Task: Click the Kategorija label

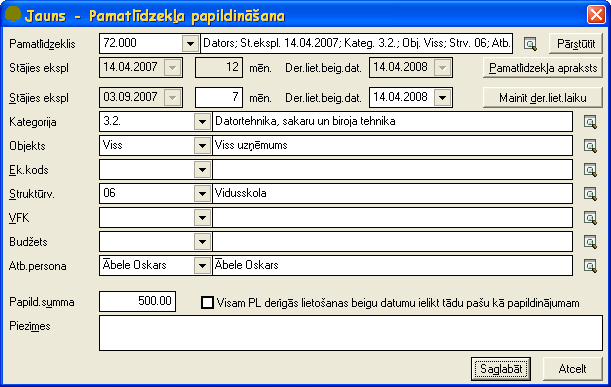Action: (x=33, y=122)
